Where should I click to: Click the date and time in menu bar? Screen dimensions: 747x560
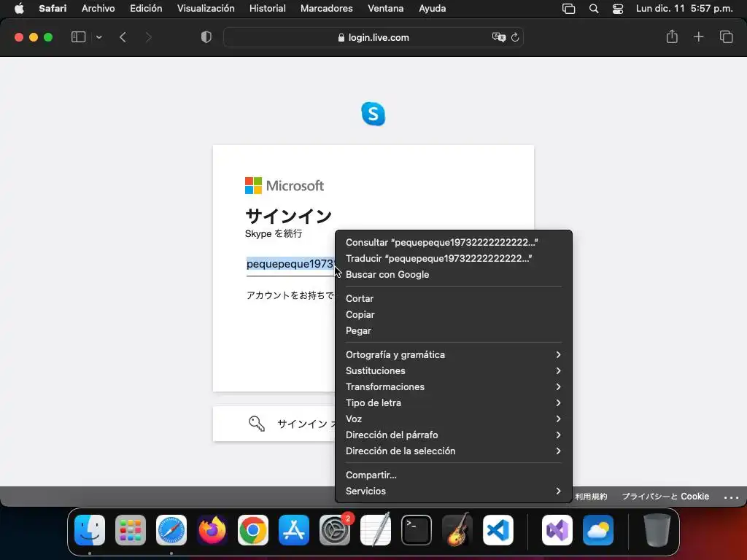tap(684, 8)
